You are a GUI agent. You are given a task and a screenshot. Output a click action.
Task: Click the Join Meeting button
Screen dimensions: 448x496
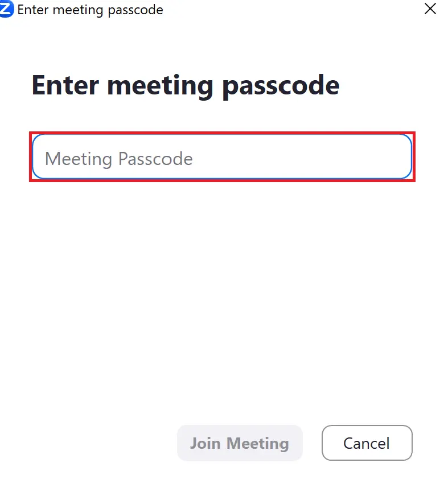[x=240, y=443]
